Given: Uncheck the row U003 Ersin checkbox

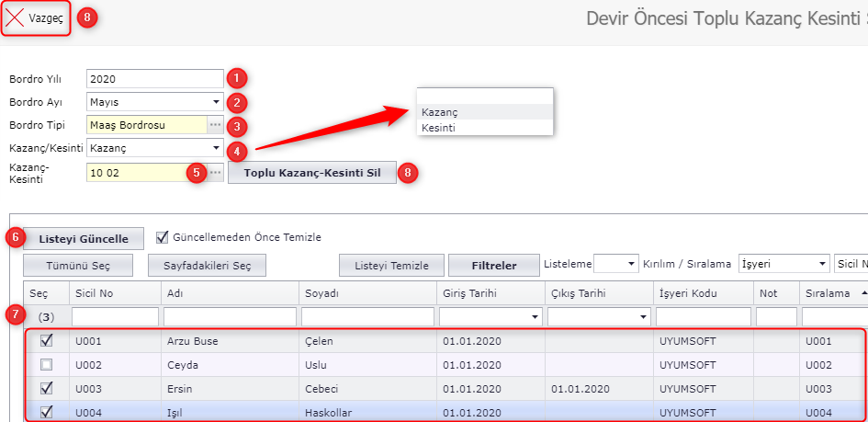Looking at the screenshot, I should [x=46, y=388].
